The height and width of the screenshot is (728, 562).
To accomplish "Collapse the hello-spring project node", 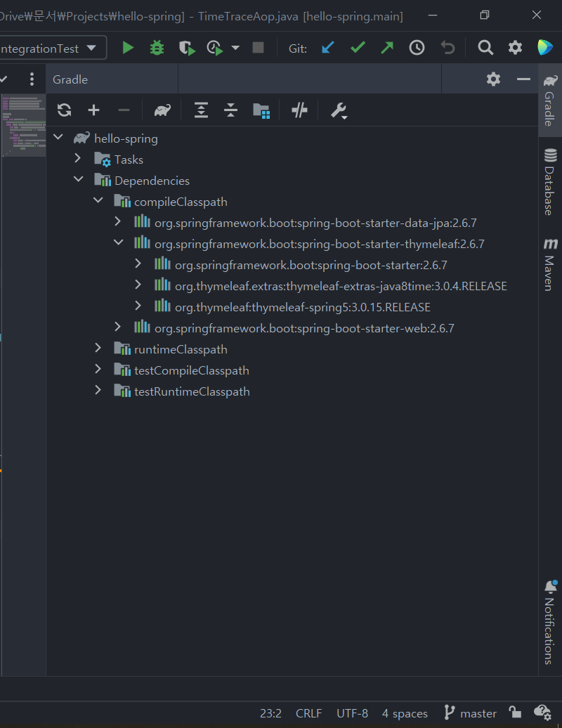I will point(58,137).
